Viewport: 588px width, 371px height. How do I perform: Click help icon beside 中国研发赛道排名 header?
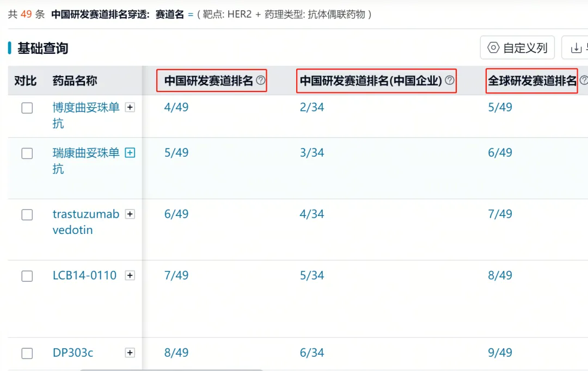[x=261, y=80]
